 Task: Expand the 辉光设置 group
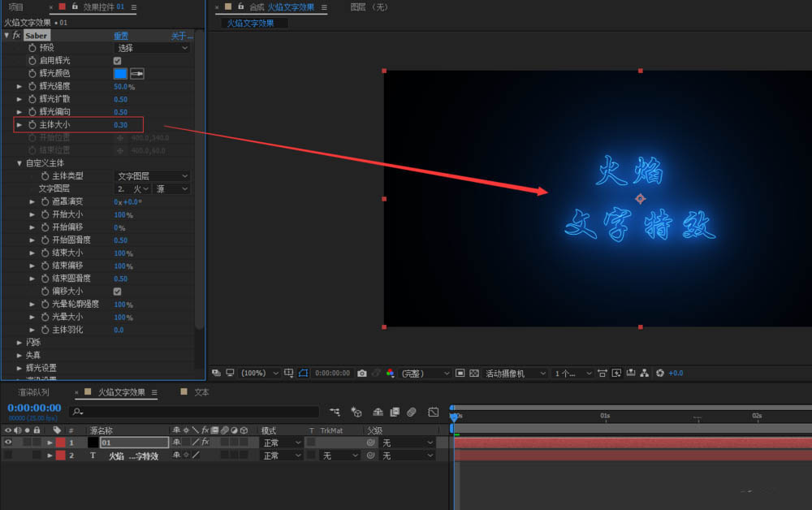click(x=19, y=368)
